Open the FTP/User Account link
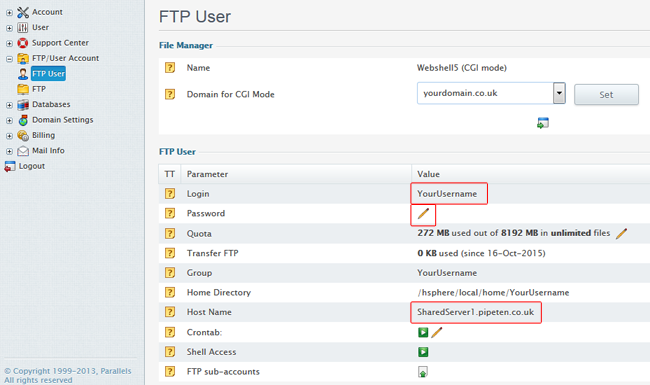The height and width of the screenshot is (385, 650). tap(65, 58)
